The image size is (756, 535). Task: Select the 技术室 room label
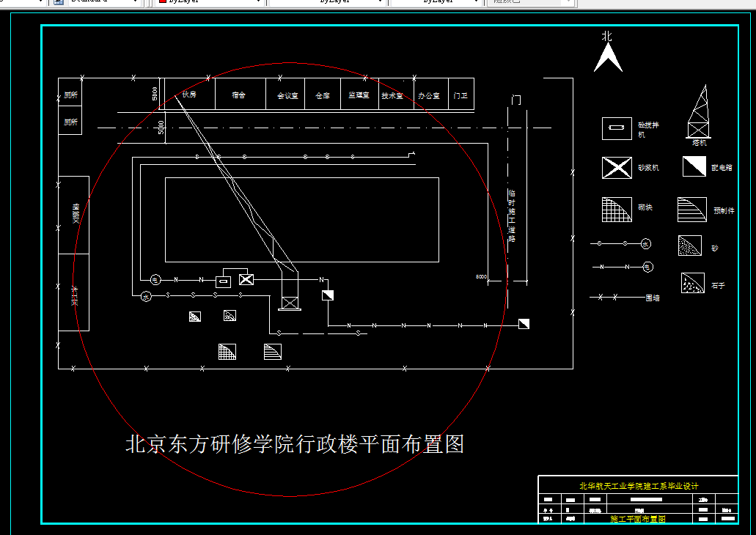point(392,96)
